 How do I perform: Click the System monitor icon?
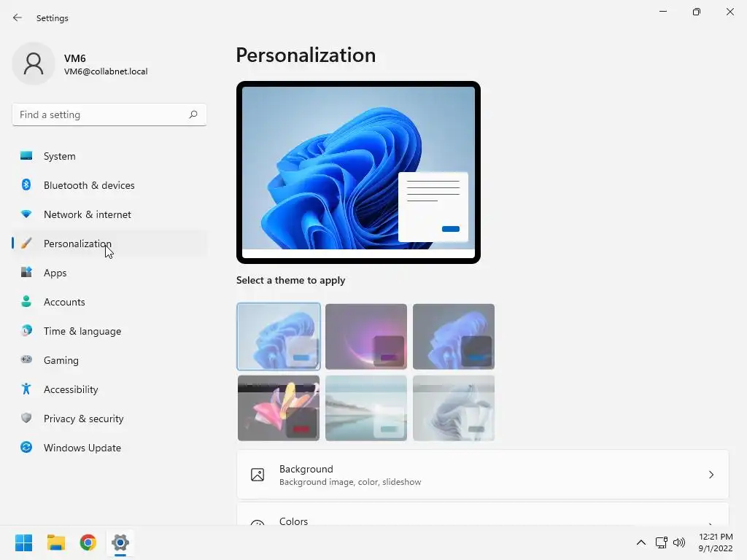point(26,156)
